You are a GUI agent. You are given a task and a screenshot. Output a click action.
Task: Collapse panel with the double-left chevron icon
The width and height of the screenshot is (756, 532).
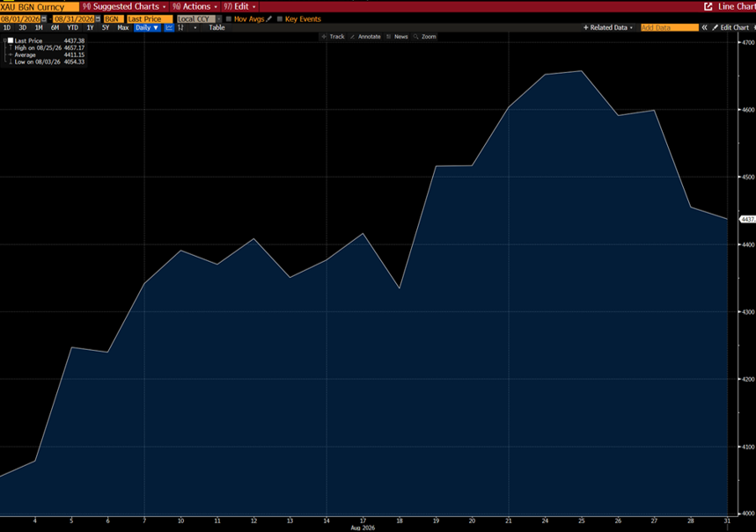click(704, 27)
